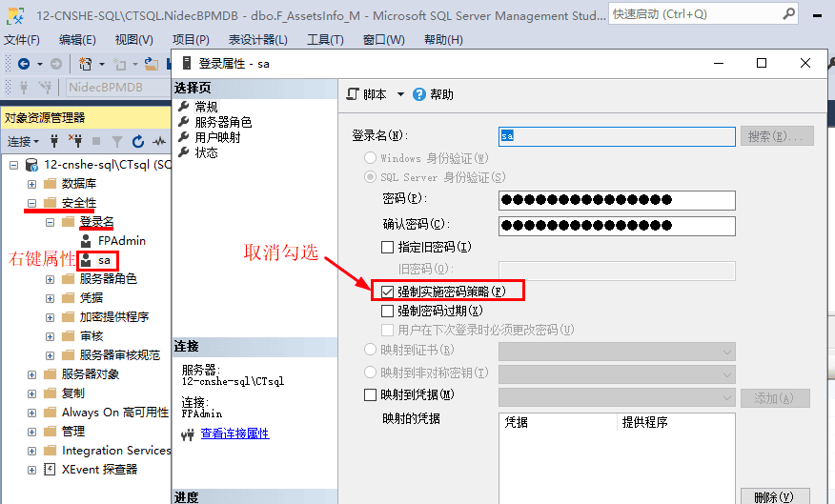Click the FPAdmin login user icon
Image resolution: width=835 pixels, height=504 pixels.
(x=86, y=241)
